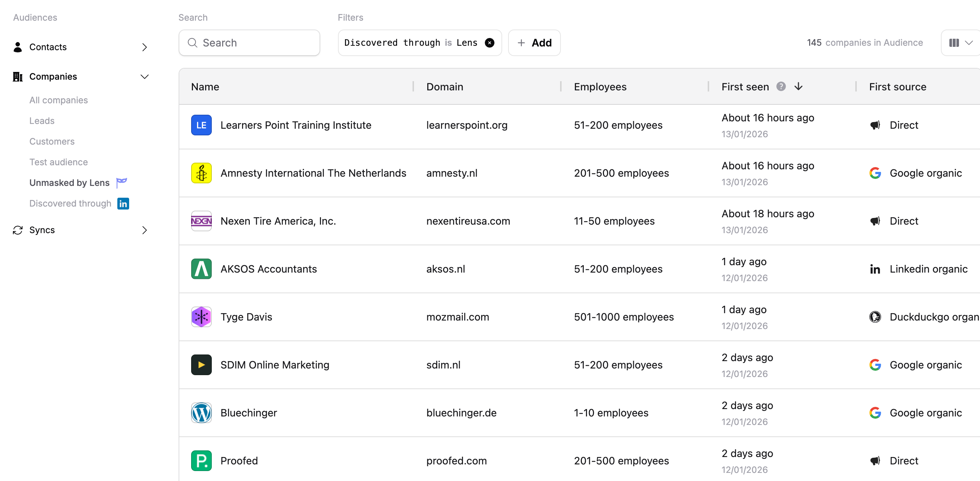
Task: Sort by the Employees column header
Action: click(x=600, y=87)
